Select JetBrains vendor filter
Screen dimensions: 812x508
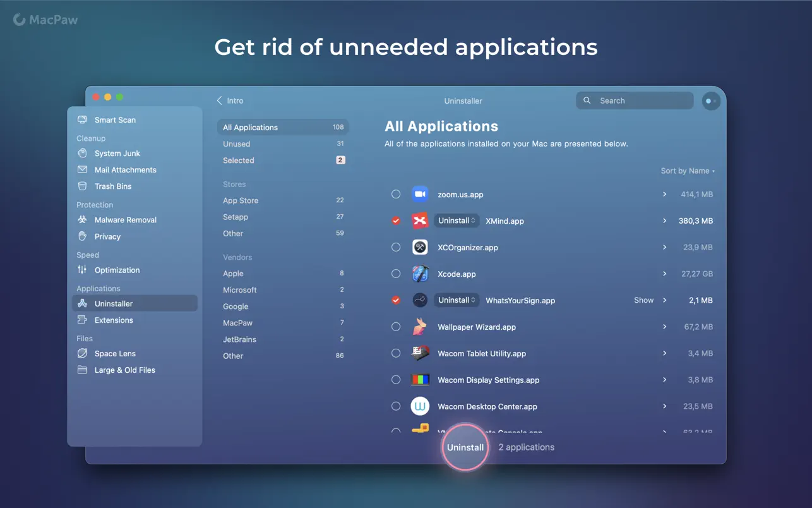pos(283,339)
